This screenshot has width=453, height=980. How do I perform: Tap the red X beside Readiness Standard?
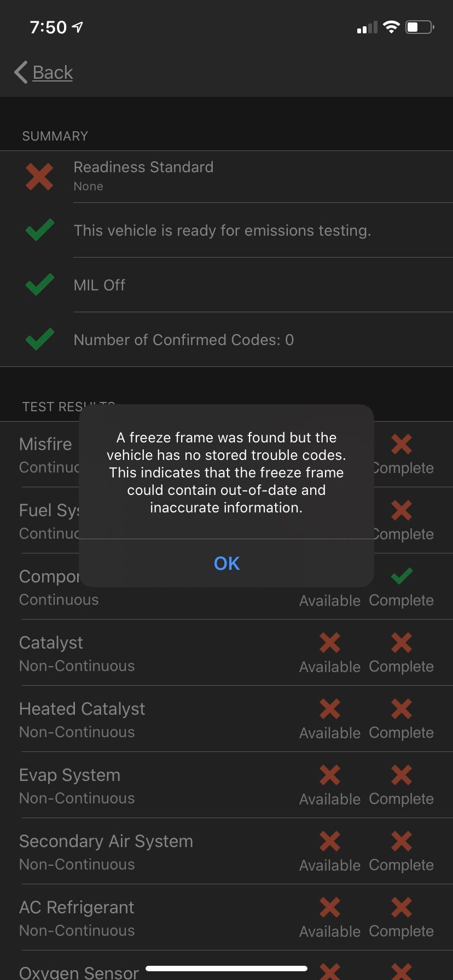39,176
